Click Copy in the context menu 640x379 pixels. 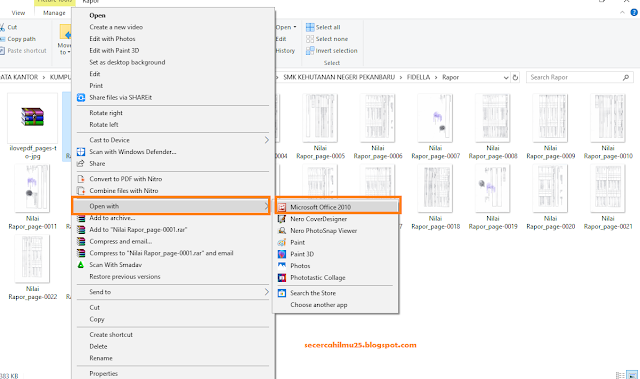click(97, 319)
